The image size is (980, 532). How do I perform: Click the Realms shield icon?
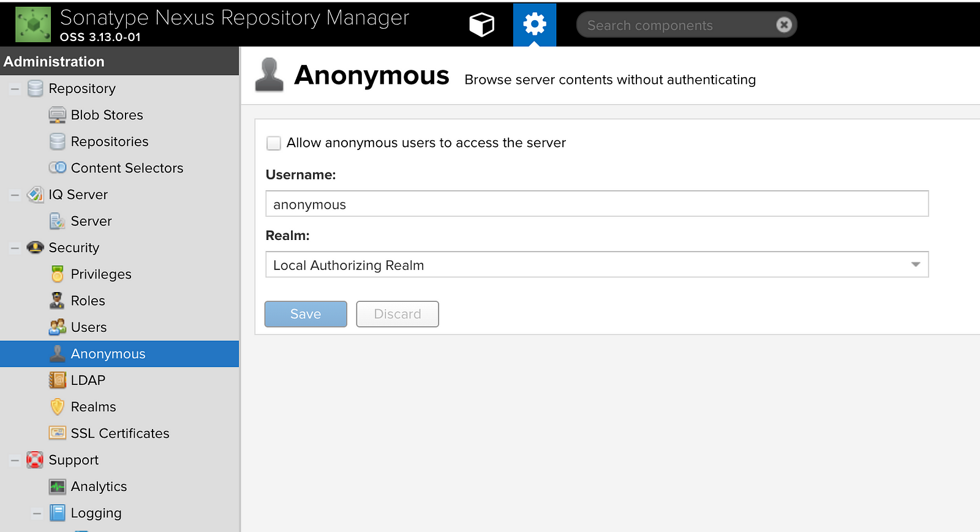[x=57, y=406]
